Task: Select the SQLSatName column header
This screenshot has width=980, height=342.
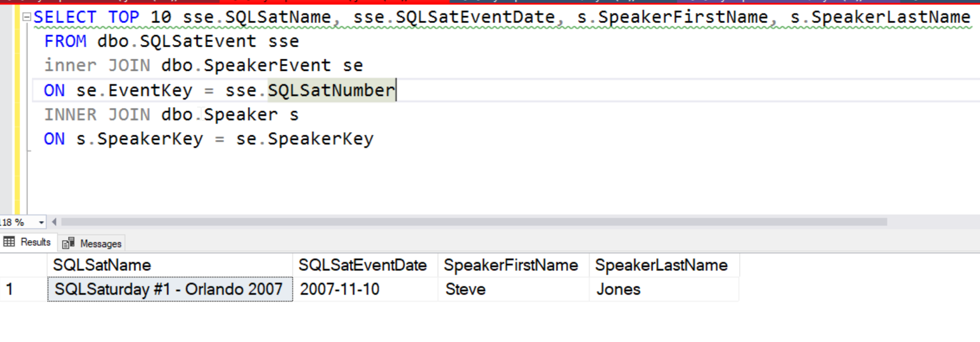Action: pyautogui.click(x=169, y=265)
